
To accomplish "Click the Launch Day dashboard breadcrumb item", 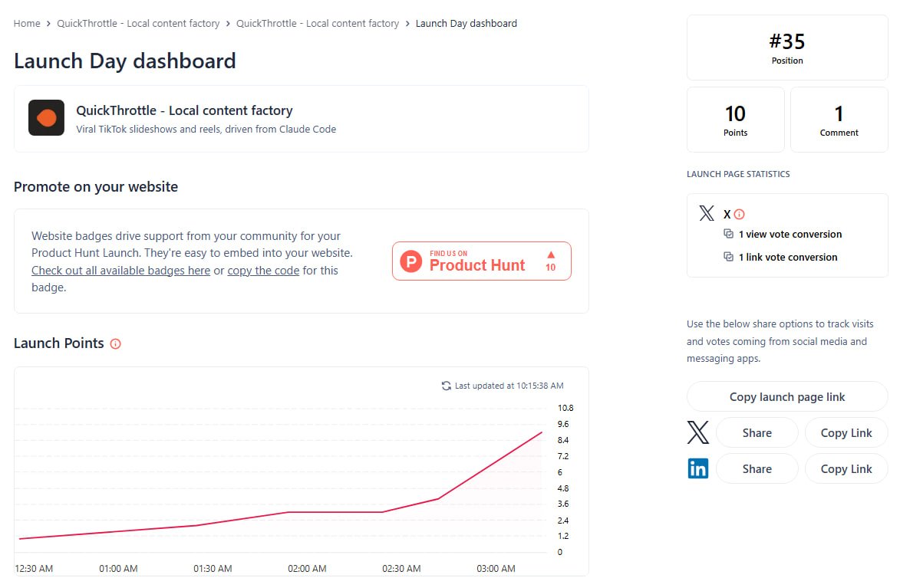I will pyautogui.click(x=466, y=24).
